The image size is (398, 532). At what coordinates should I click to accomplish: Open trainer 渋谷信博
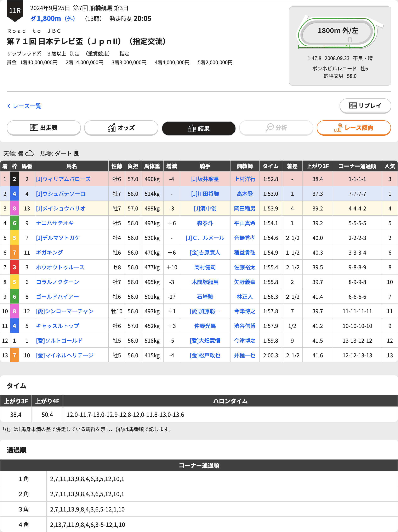(245, 326)
